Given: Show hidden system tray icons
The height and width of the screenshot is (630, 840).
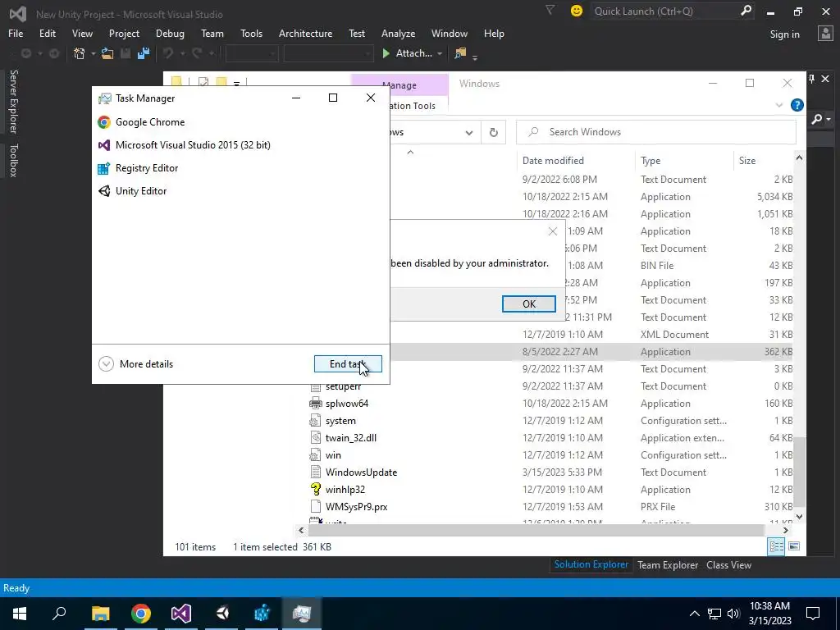Looking at the screenshot, I should (x=694, y=614).
